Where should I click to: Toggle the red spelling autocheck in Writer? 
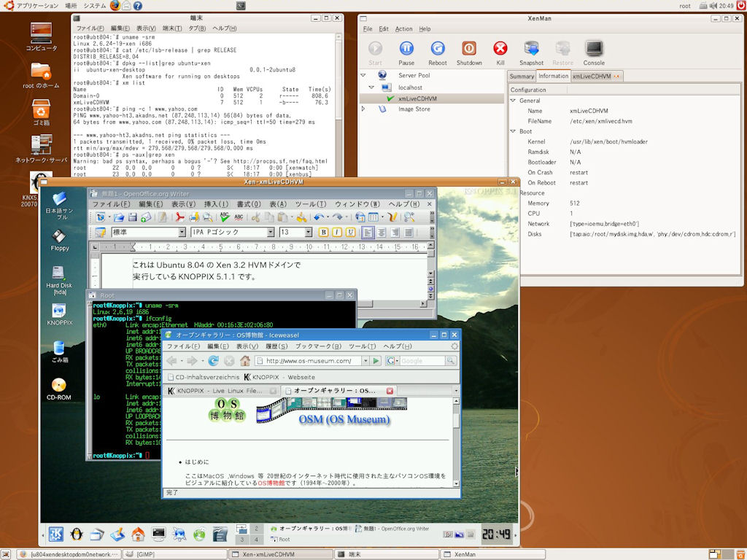[x=239, y=217]
